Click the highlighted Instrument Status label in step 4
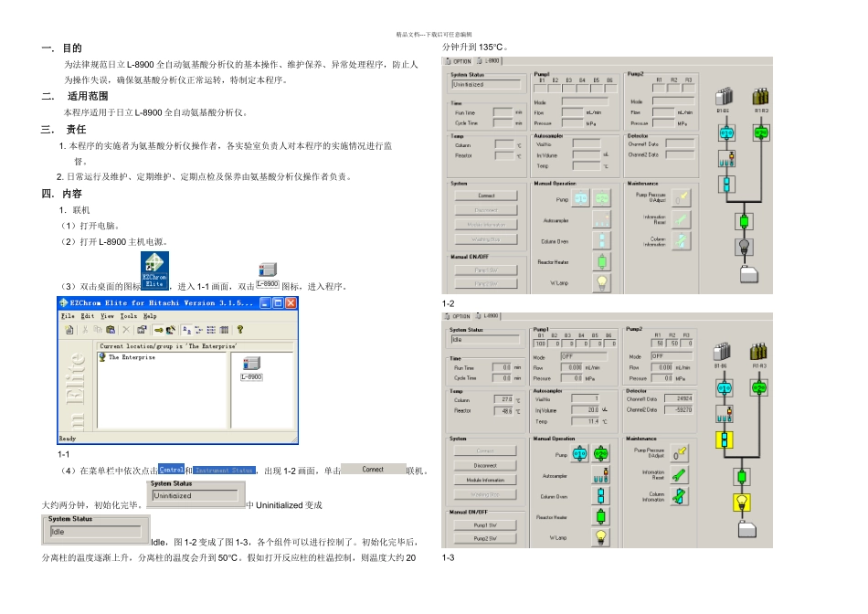This screenshot has height=614, width=868. click(224, 470)
